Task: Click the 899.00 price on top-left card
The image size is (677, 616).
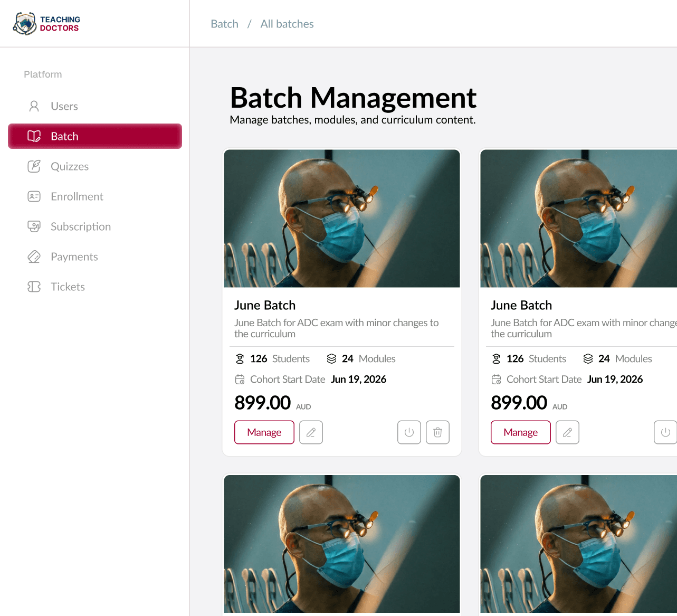Action: (x=263, y=403)
